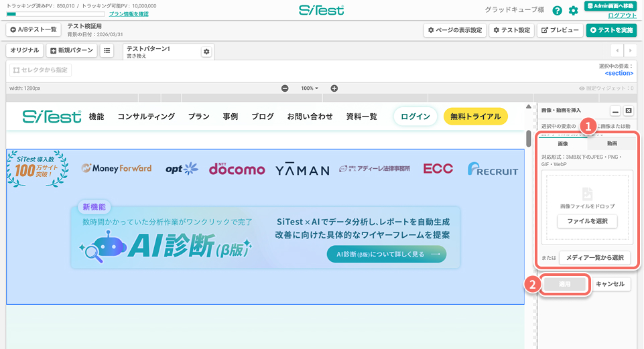
Task: Click the ログイン button in preview
Action: (415, 117)
